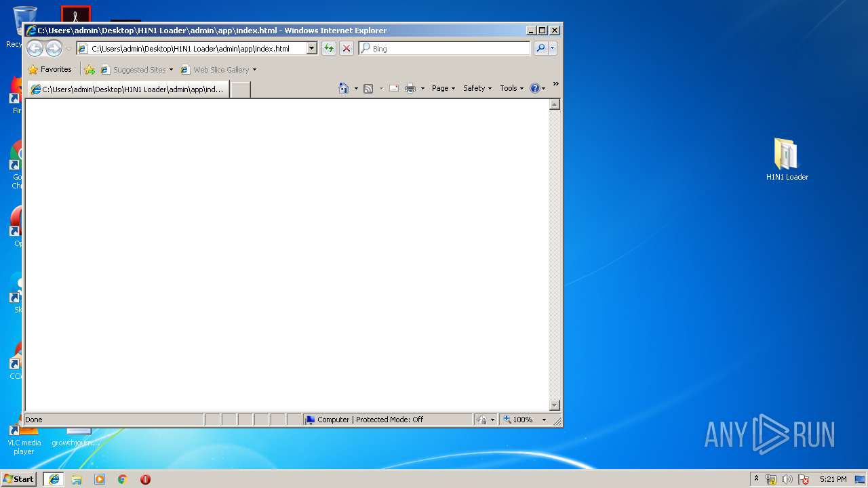Click the Home icon in the command bar
The width and height of the screenshot is (868, 488).
point(344,88)
